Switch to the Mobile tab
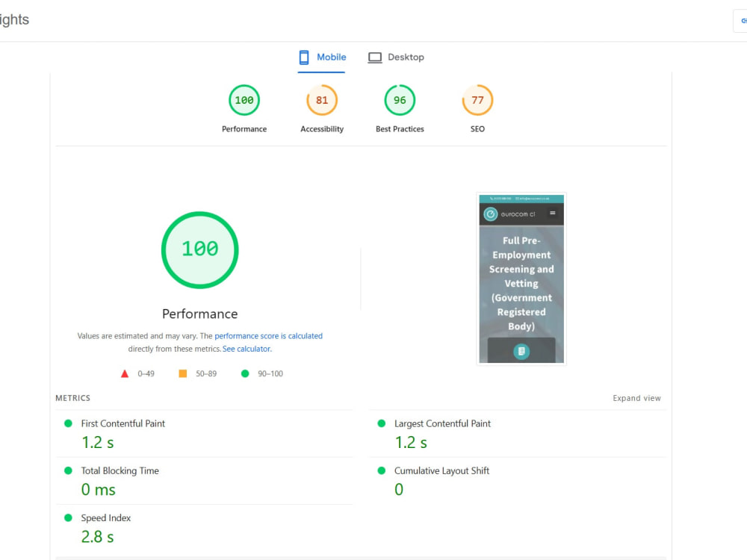Viewport: 747px width, 560px height. point(322,57)
